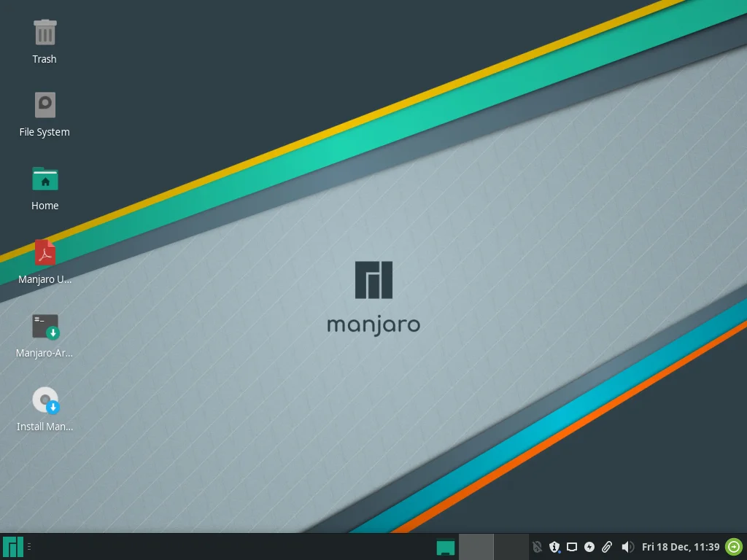Click the green logout session button

[x=734, y=547]
